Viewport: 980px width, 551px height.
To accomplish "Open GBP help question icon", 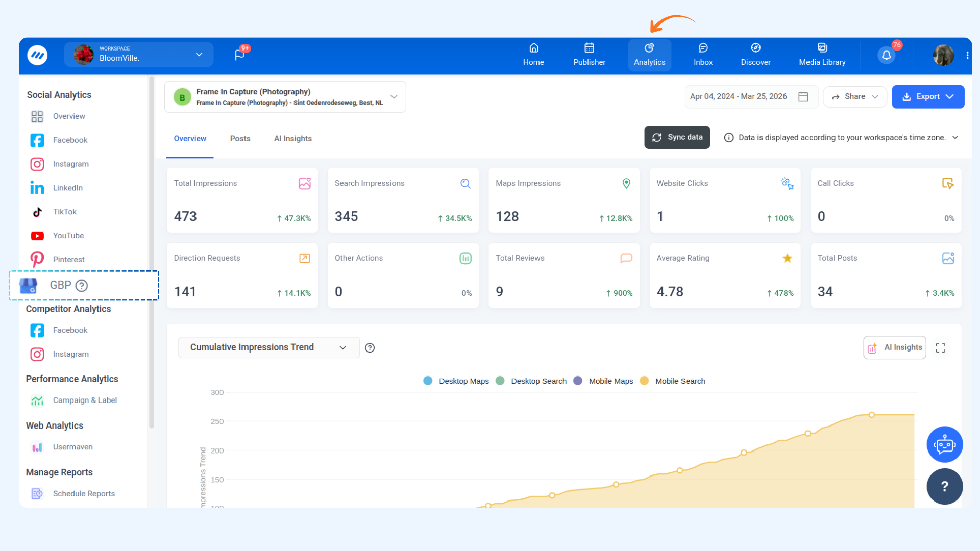I will [82, 286].
